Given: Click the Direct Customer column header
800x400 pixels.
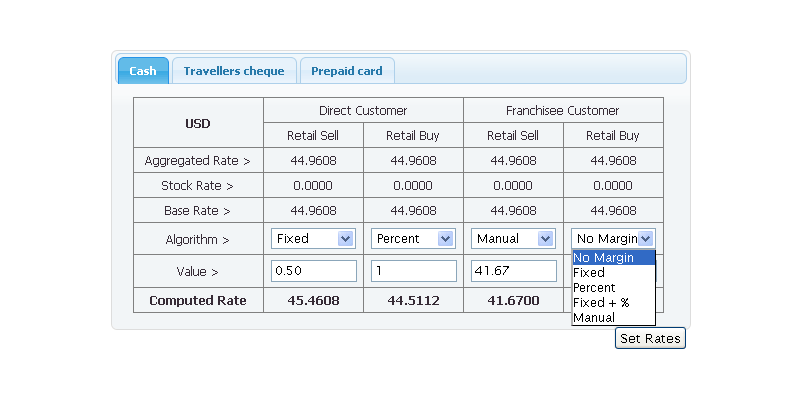Looking at the screenshot, I should pos(363,110).
